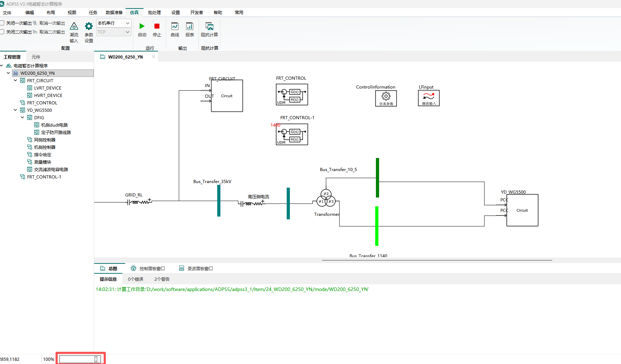This screenshot has width=621, height=364.
Task: Click the green 启动 start simulation icon
Action: (x=142, y=26)
